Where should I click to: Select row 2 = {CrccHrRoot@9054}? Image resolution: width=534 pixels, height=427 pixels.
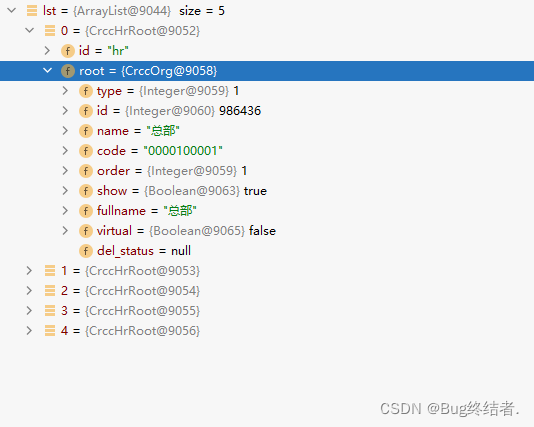(x=267, y=291)
